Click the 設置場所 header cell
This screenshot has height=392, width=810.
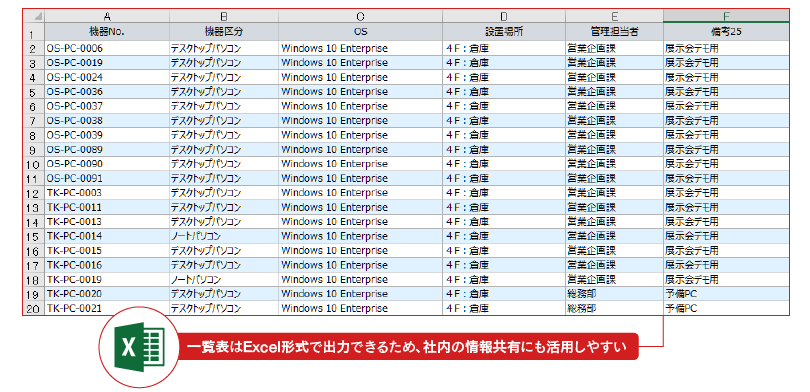504,32
